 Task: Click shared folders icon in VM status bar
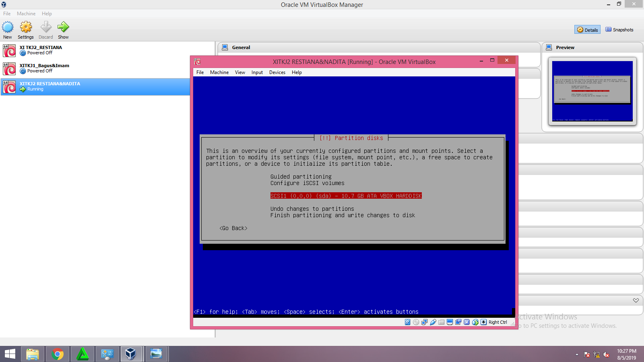click(442, 322)
